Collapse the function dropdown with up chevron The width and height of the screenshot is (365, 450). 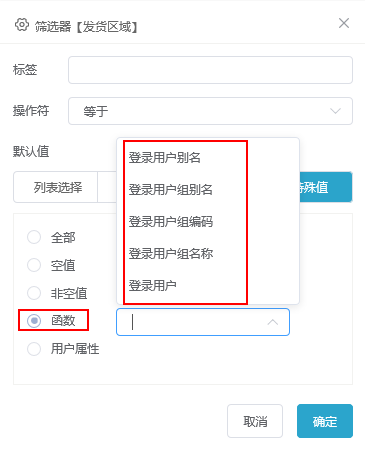click(x=273, y=322)
